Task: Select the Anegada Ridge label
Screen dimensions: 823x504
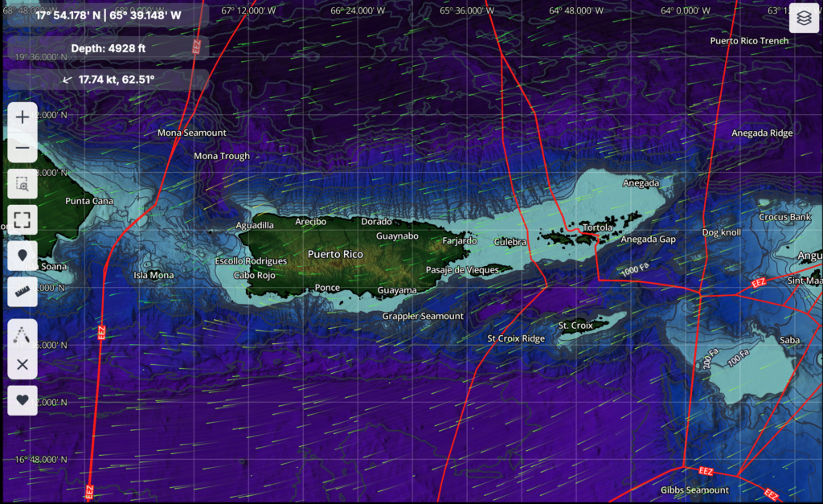Action: tap(762, 133)
